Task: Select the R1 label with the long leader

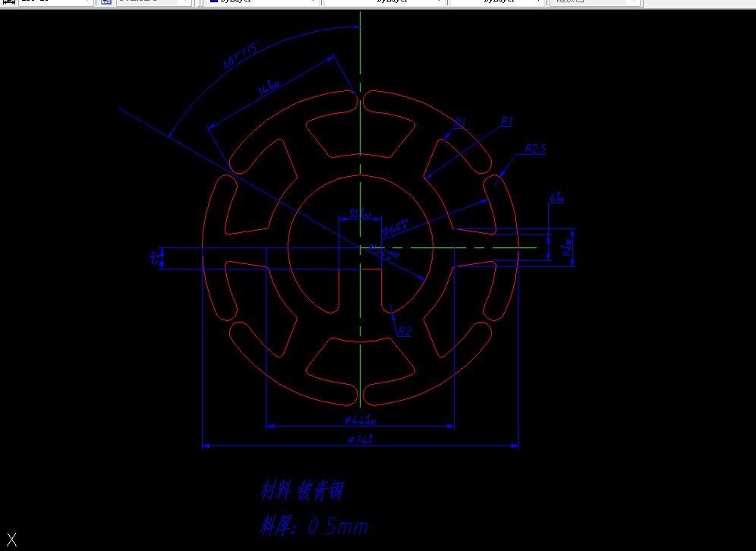Action: [x=507, y=121]
